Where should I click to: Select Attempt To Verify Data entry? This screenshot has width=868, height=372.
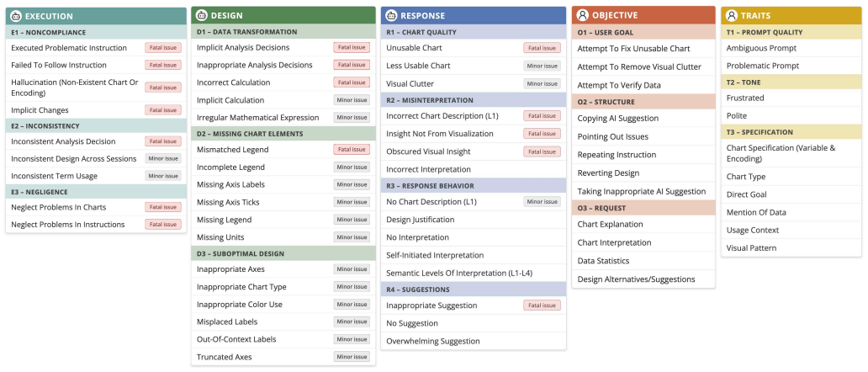pos(643,85)
